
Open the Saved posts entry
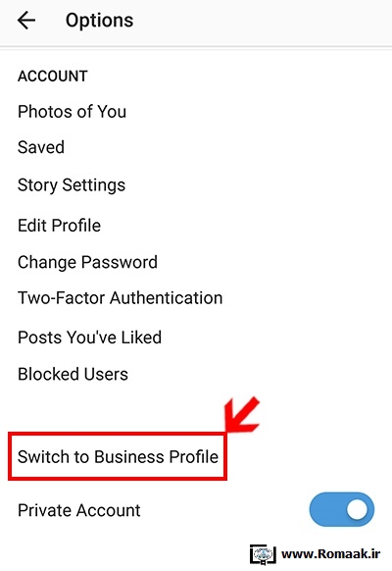(41, 147)
